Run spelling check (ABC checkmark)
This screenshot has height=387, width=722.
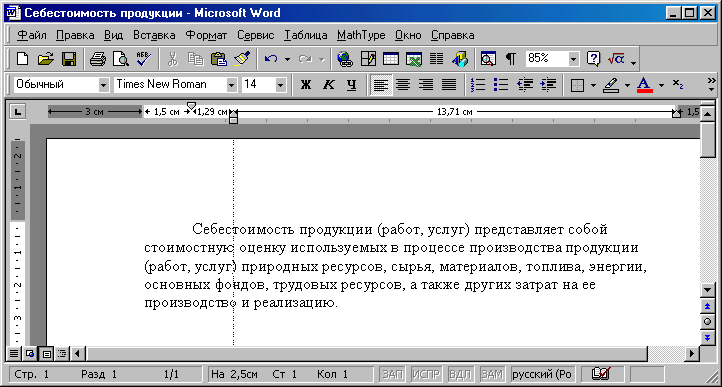(x=144, y=59)
